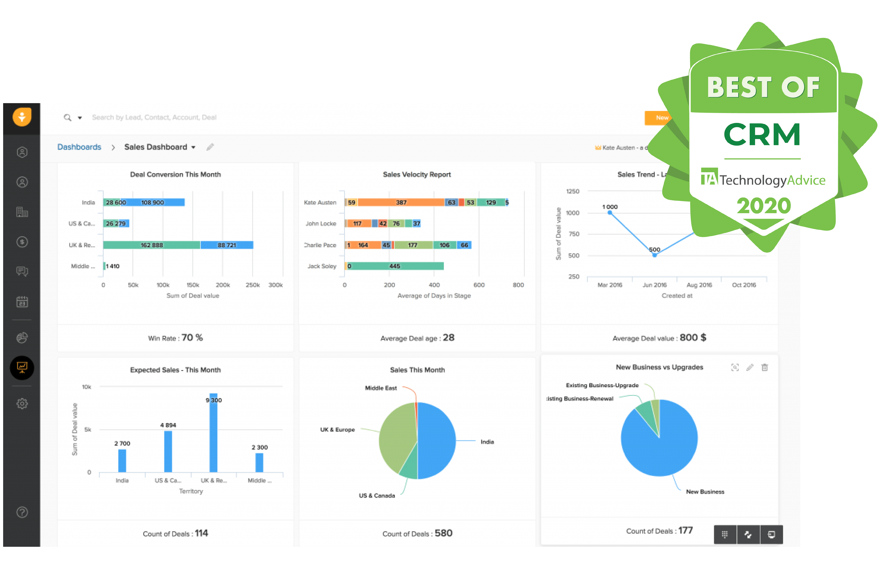
Task: Click the search by Lead, Contact field
Action: click(154, 117)
